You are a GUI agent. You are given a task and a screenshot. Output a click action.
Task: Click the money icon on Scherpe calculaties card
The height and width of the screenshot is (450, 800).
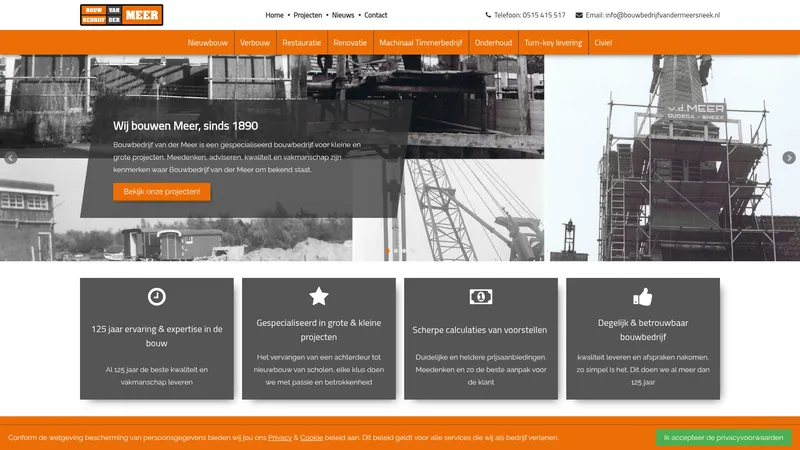(481, 296)
